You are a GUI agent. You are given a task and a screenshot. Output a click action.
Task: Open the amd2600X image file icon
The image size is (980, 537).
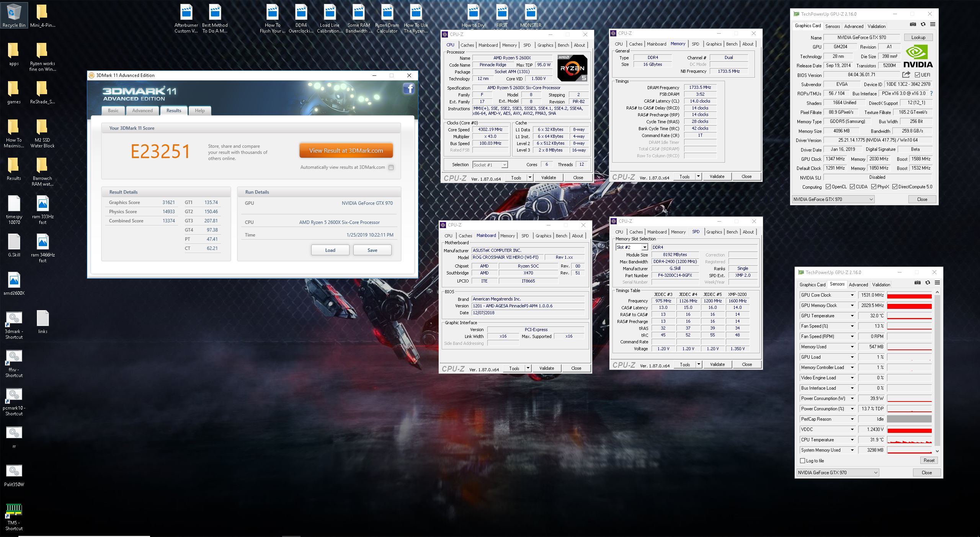tap(14, 284)
